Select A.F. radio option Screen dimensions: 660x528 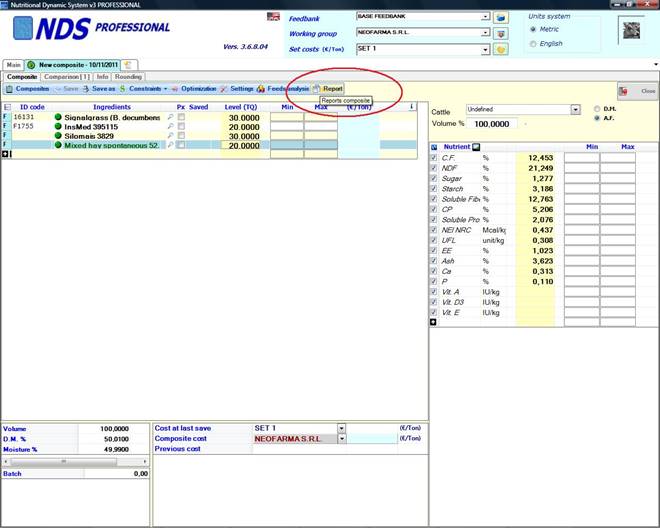click(x=597, y=118)
